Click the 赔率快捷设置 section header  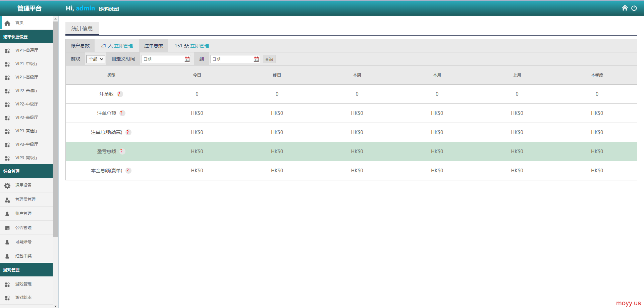click(26, 37)
